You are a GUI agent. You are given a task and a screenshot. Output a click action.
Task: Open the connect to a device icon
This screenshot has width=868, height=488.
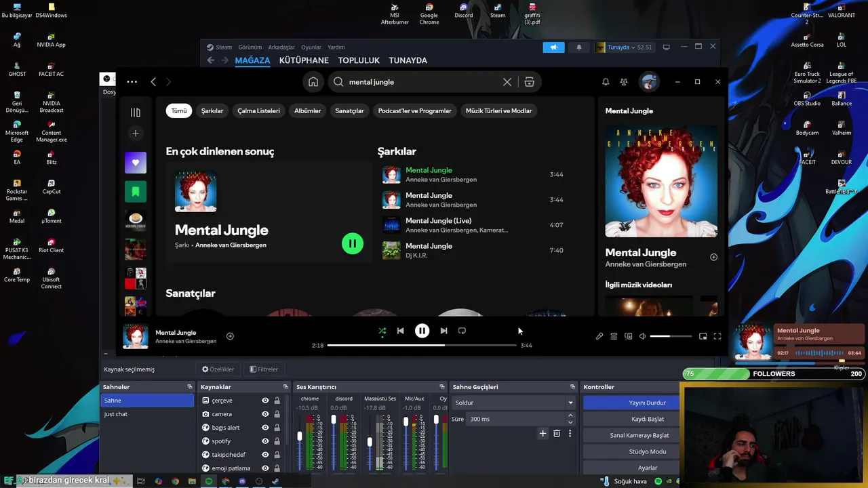click(628, 336)
